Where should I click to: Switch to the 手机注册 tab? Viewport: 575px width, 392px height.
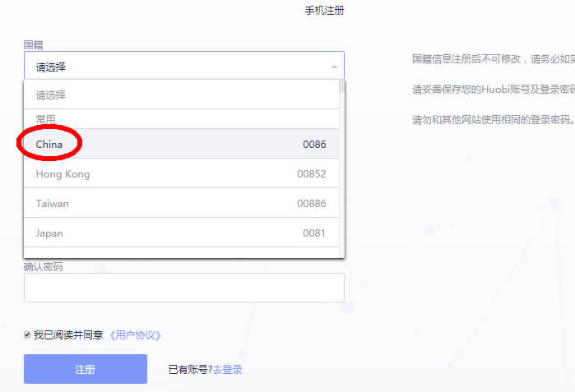tap(324, 11)
